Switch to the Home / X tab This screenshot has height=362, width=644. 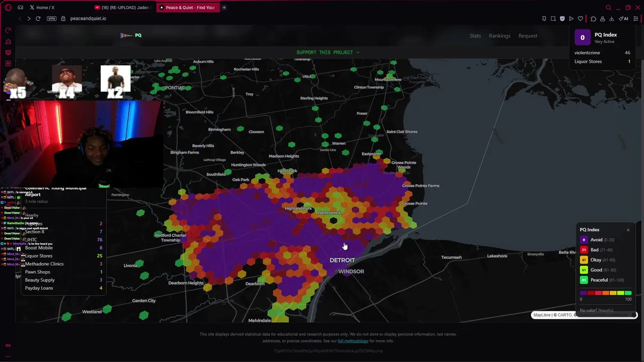[45, 8]
